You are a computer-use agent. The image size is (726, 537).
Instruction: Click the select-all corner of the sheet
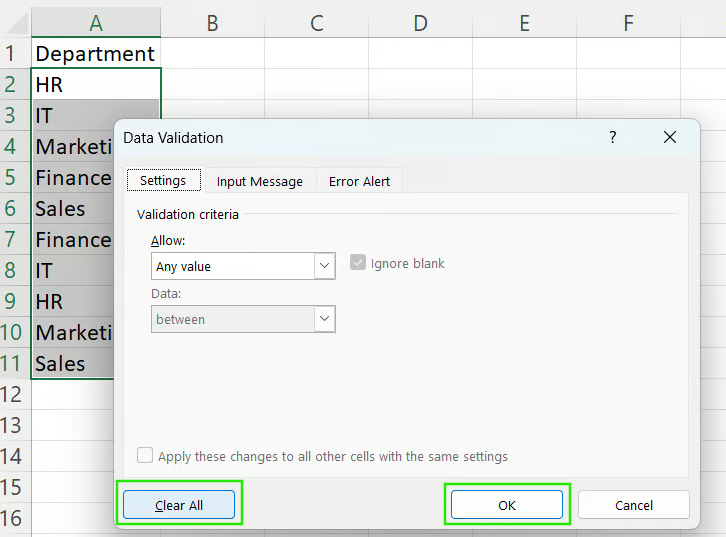click(x=15, y=22)
